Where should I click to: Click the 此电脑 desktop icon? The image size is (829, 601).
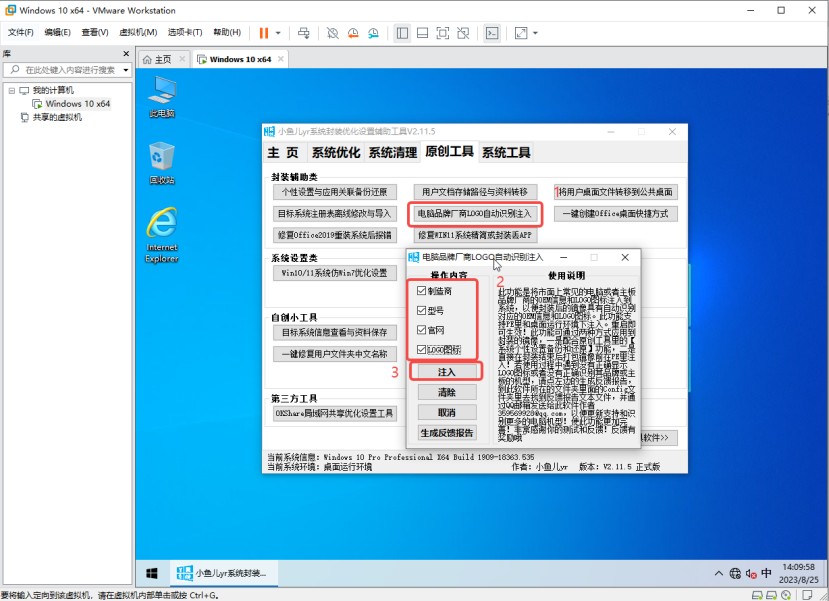click(162, 97)
